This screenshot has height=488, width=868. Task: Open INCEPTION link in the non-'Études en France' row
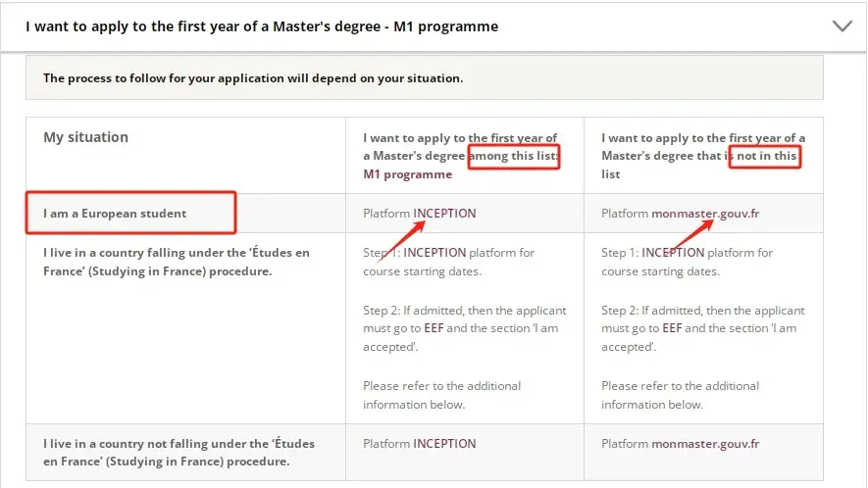(x=444, y=444)
